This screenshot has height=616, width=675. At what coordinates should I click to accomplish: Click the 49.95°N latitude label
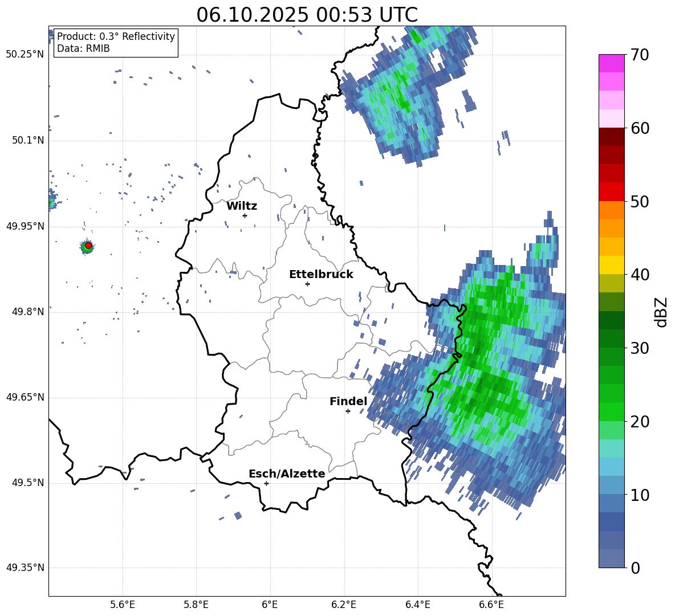pos(25,226)
